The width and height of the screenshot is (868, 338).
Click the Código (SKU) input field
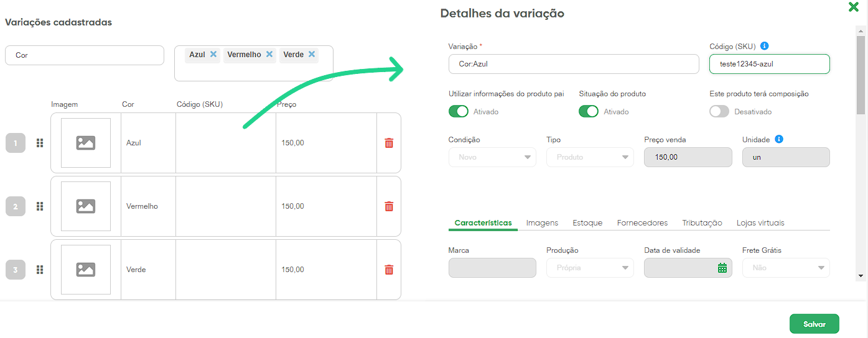[769, 63]
